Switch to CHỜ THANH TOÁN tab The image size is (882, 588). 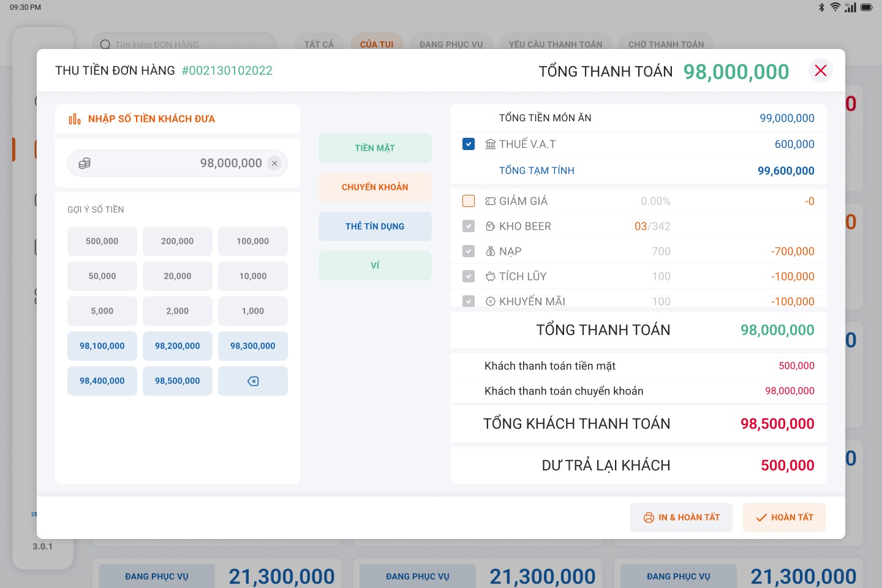pos(666,43)
